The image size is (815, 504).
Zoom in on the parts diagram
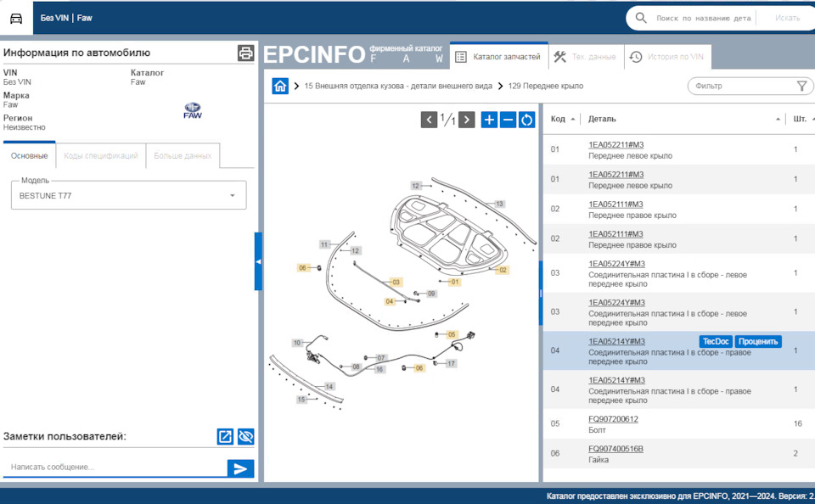(x=489, y=120)
